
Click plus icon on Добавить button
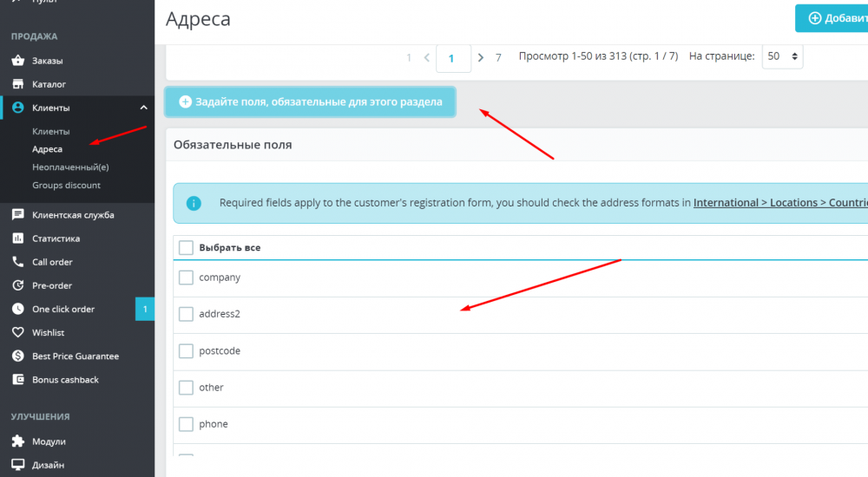pyautogui.click(x=815, y=18)
